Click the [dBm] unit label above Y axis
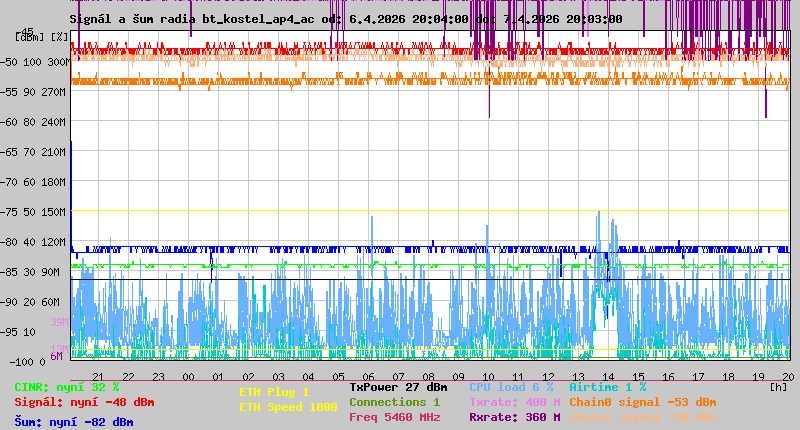Image resolution: width=800 pixels, height=430 pixels. pyautogui.click(x=29, y=37)
